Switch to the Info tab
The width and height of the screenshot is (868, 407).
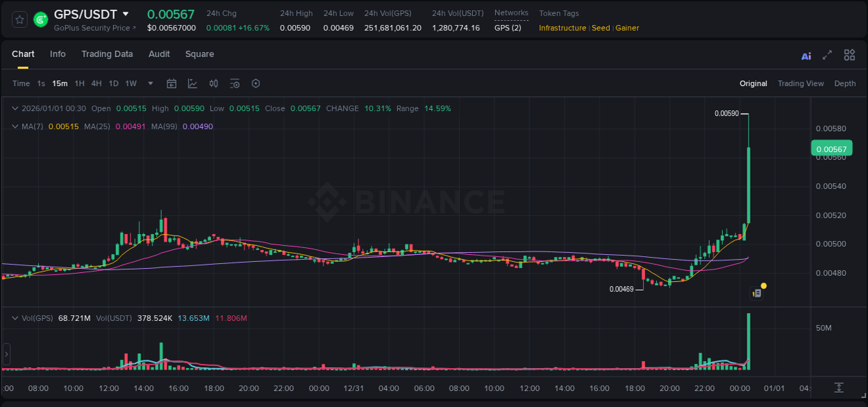58,54
